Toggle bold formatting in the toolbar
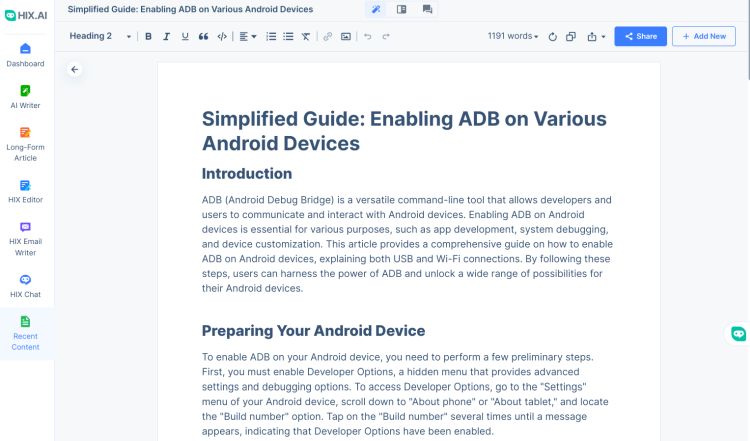The image size is (750, 441). tap(148, 36)
